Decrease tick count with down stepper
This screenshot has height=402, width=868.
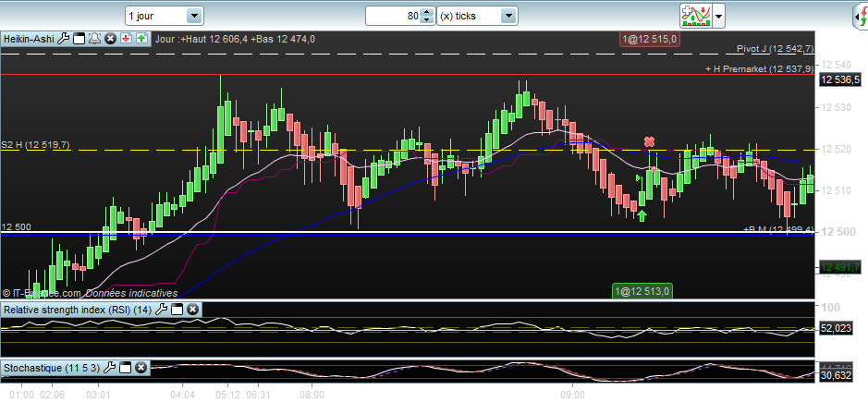426,20
